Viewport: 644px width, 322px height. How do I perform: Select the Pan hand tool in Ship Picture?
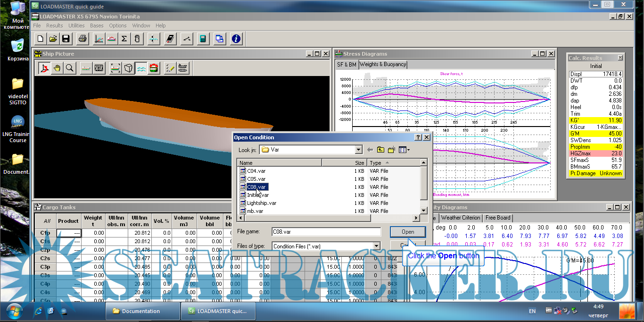point(57,68)
